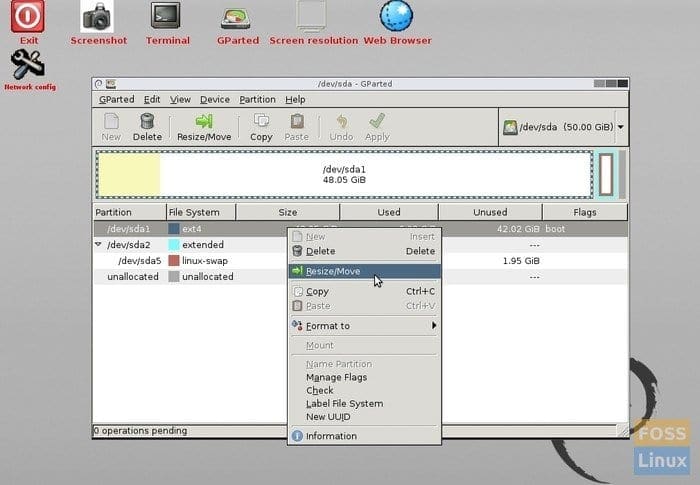The height and width of the screenshot is (485, 700).
Task: Click the trash icon next to Delete in context menu
Action: pyautogui.click(x=297, y=251)
